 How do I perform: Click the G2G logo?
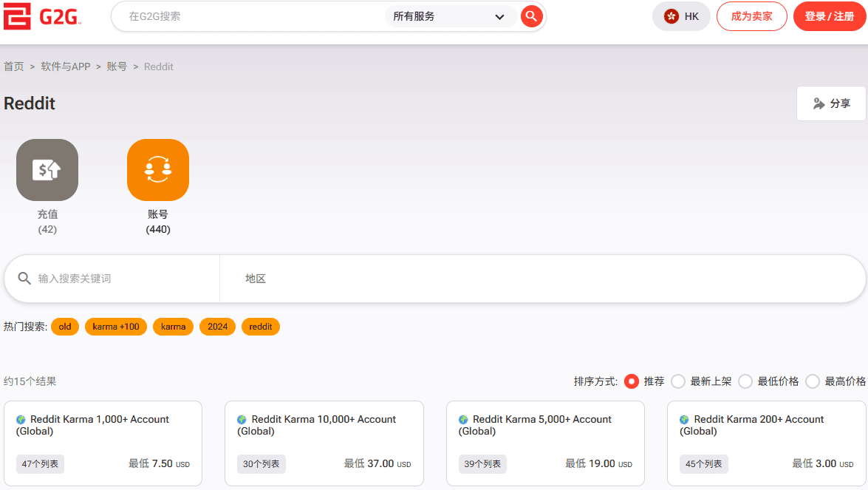click(x=42, y=16)
